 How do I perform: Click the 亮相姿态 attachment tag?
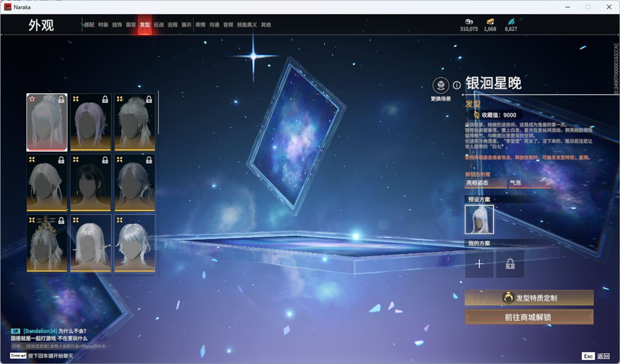pos(485,183)
